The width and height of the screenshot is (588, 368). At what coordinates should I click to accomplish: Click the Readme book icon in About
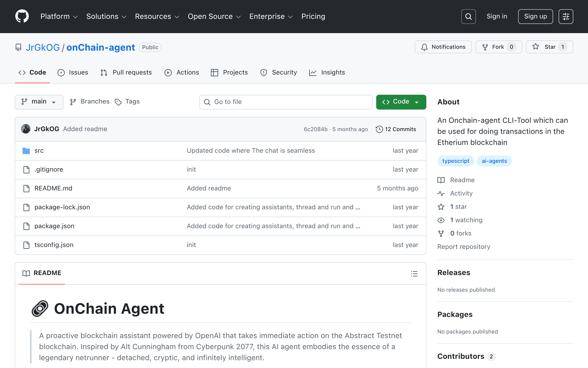441,180
